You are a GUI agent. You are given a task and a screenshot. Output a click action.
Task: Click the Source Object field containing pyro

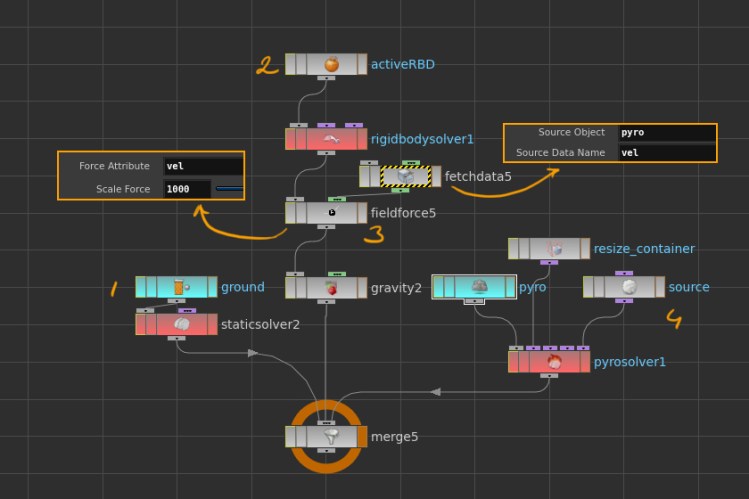pos(666,133)
